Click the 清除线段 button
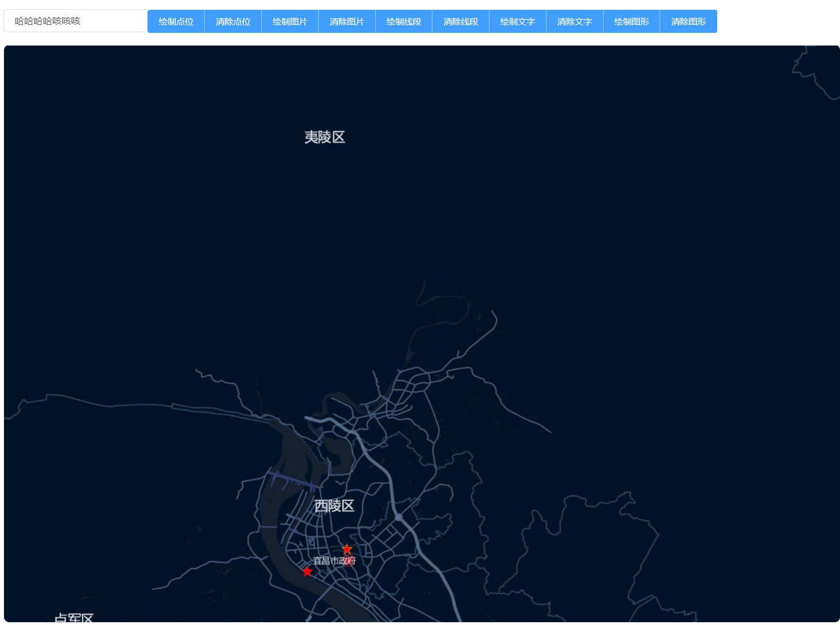The width and height of the screenshot is (840, 625). click(461, 21)
